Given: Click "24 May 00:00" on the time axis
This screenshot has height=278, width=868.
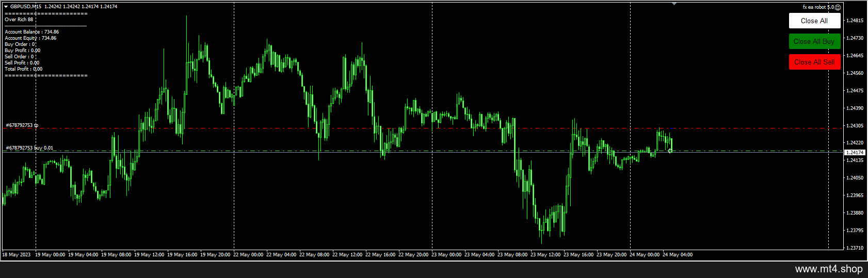Looking at the screenshot, I should pos(645,255).
